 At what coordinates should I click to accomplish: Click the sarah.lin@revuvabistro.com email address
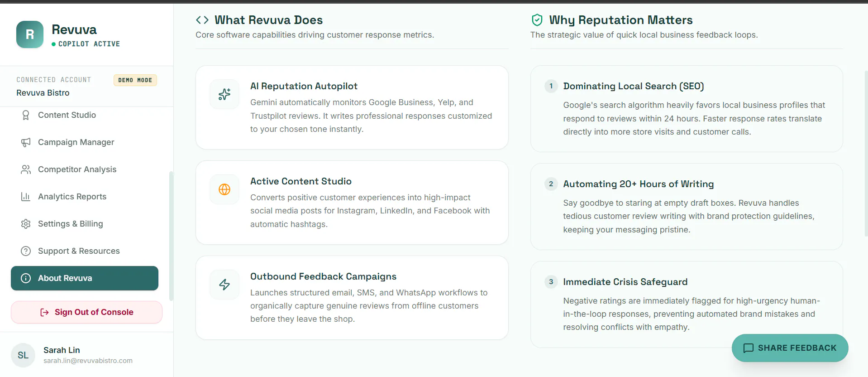coord(88,361)
